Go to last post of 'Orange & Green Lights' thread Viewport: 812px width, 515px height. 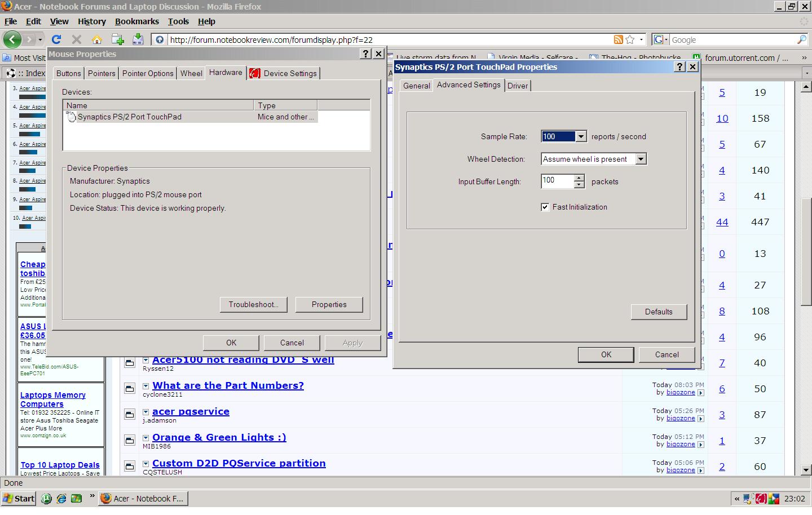701,445
